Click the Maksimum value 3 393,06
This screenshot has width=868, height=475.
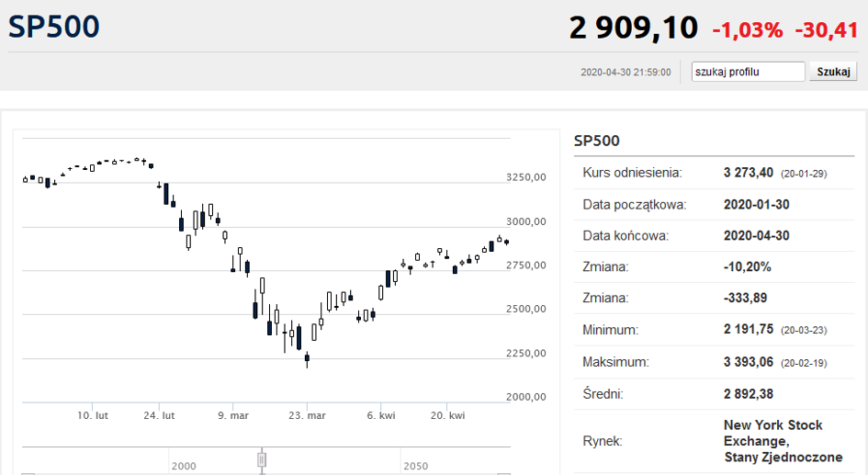(749, 362)
